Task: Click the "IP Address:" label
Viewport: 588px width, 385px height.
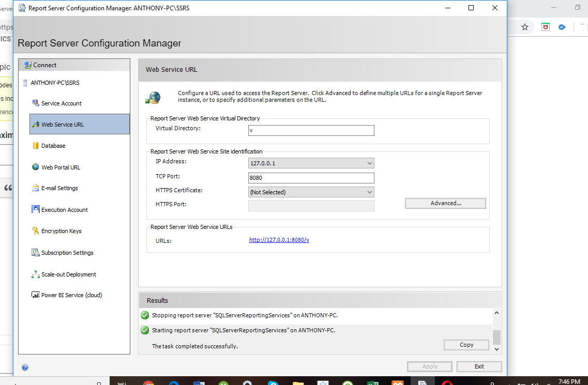Action: click(171, 161)
